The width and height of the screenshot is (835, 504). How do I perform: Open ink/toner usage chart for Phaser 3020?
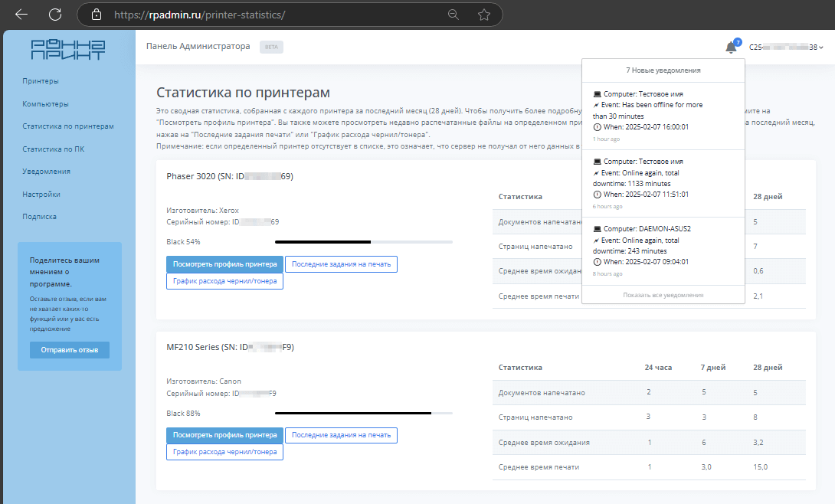[224, 281]
